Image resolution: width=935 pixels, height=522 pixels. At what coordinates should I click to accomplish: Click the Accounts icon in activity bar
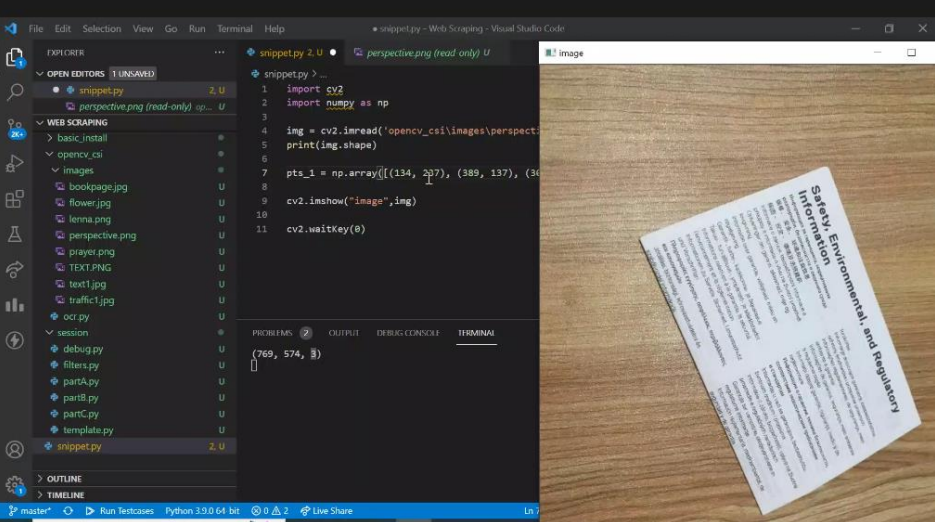tap(15, 450)
